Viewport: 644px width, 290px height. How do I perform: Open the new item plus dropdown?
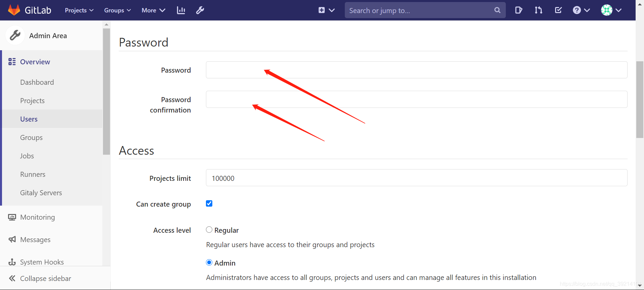point(326,10)
